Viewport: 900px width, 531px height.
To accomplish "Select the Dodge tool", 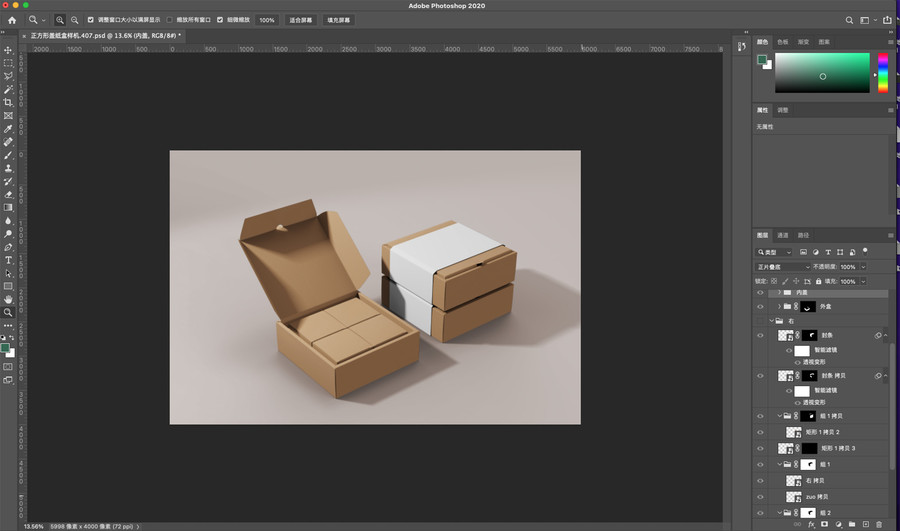I will [x=8, y=234].
